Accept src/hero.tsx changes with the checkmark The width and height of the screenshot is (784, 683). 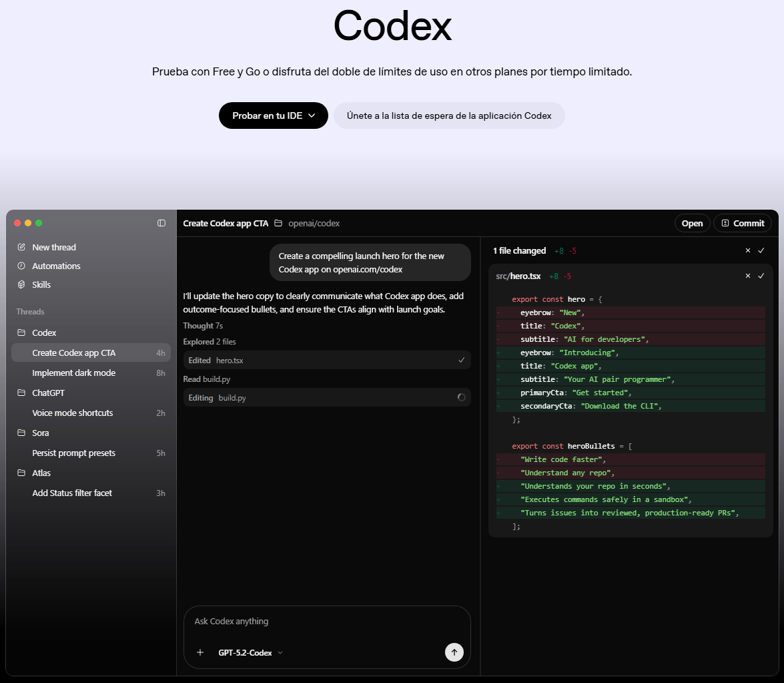761,276
